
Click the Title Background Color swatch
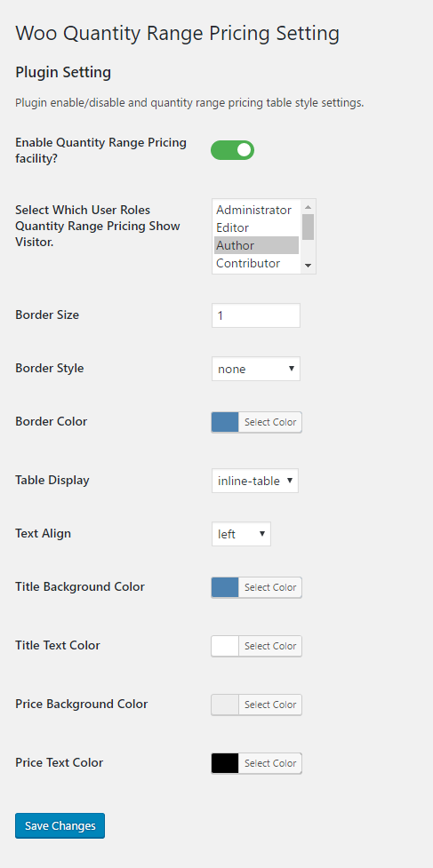click(x=225, y=587)
